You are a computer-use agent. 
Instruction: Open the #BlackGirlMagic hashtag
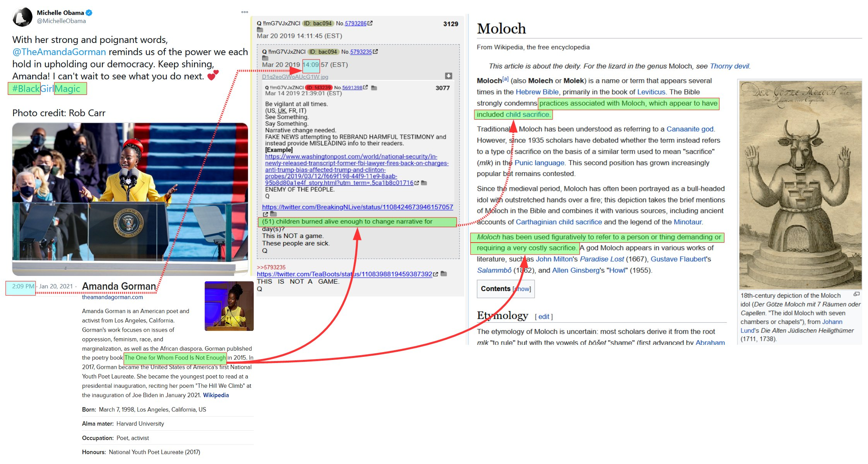46,89
